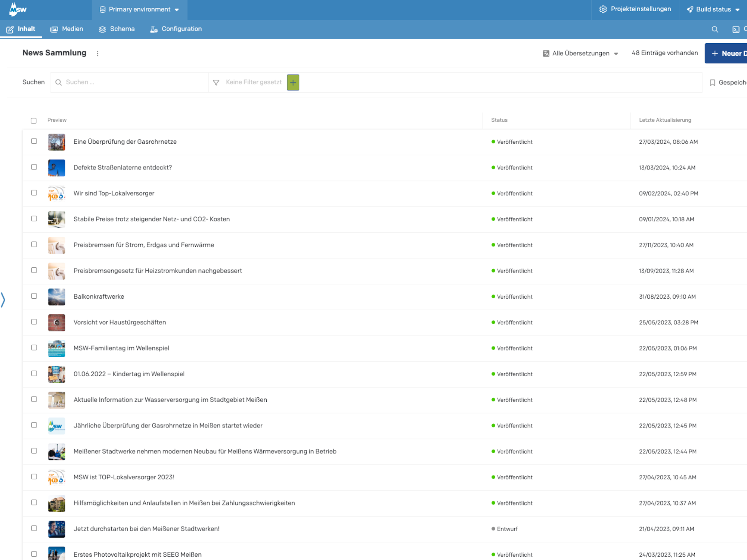Open thumbnail of MSW-Familientag im Wellenspiel

(x=57, y=348)
